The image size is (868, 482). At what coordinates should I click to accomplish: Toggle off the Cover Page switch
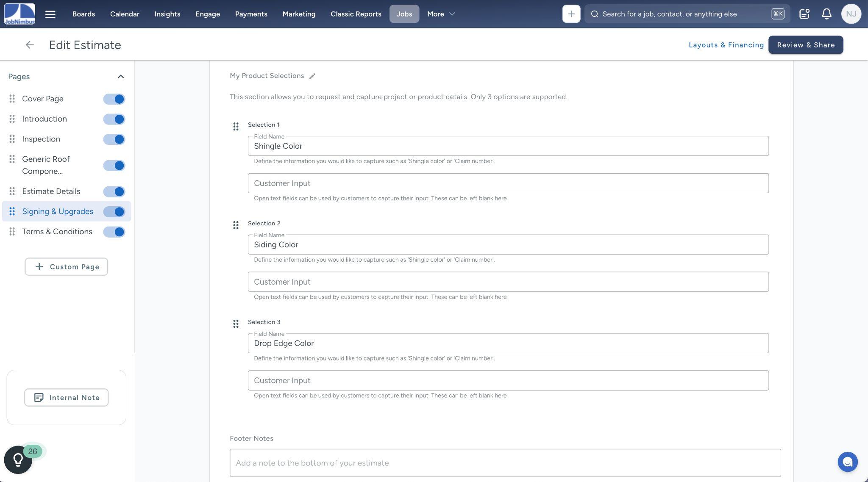[114, 99]
